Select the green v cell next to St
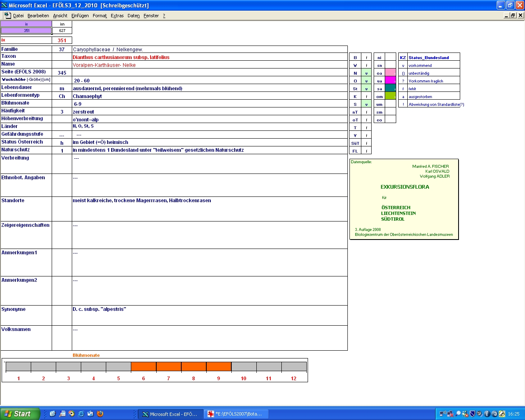525x420 pixels. click(x=366, y=88)
